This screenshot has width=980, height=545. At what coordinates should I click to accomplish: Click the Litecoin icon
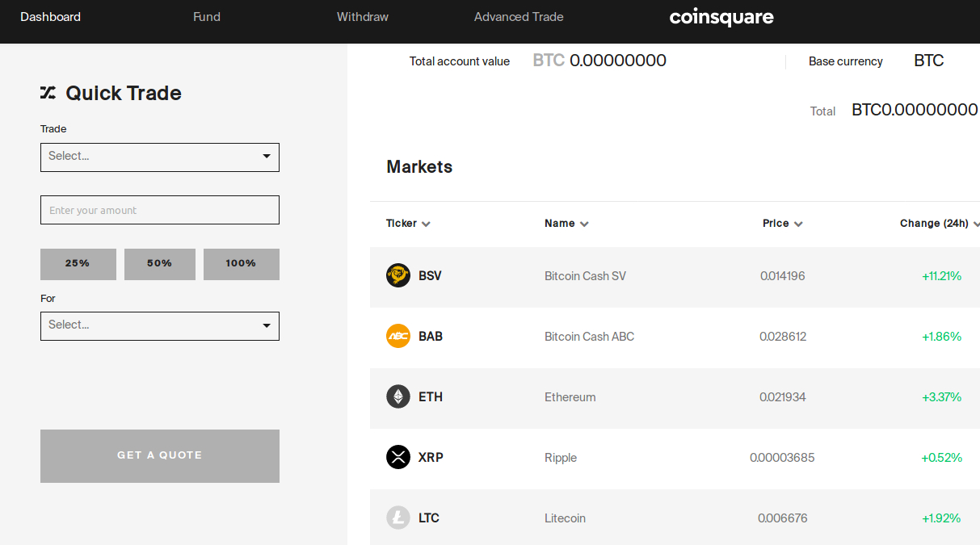(x=398, y=518)
